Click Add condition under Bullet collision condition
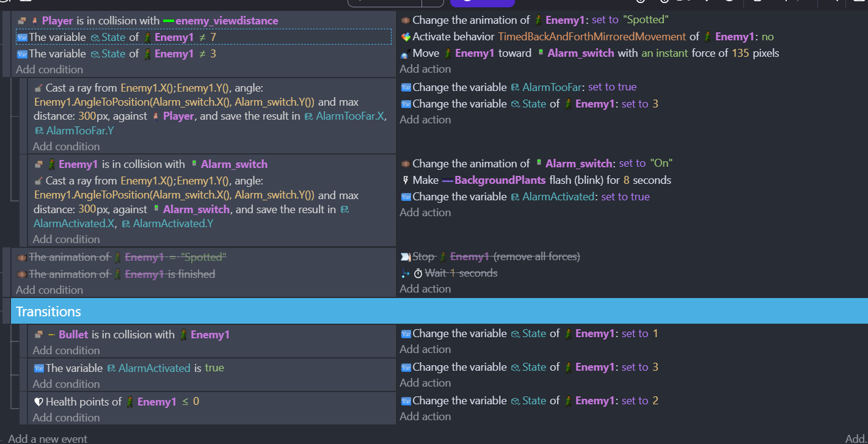The width and height of the screenshot is (868, 444). coord(66,351)
